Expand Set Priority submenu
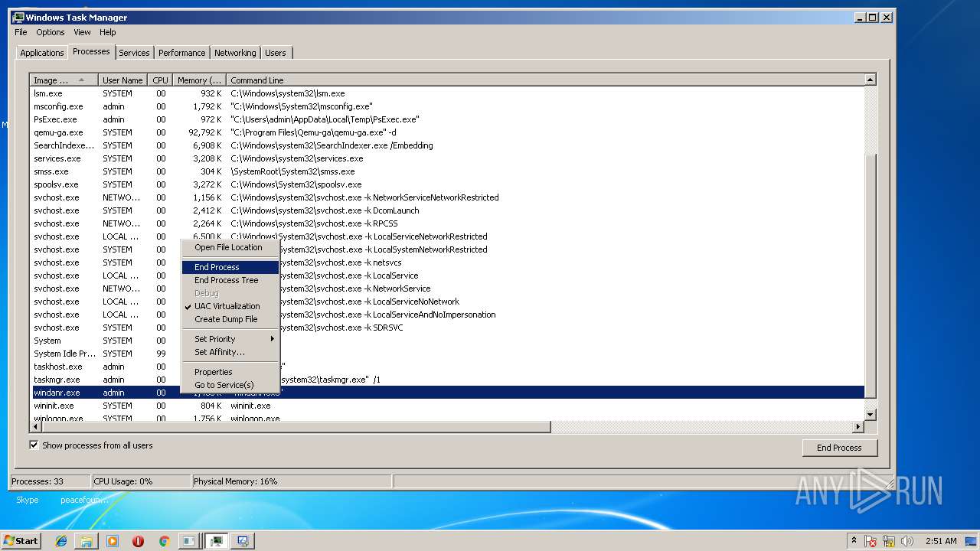Viewport: 980px width, 551px height. coord(230,339)
